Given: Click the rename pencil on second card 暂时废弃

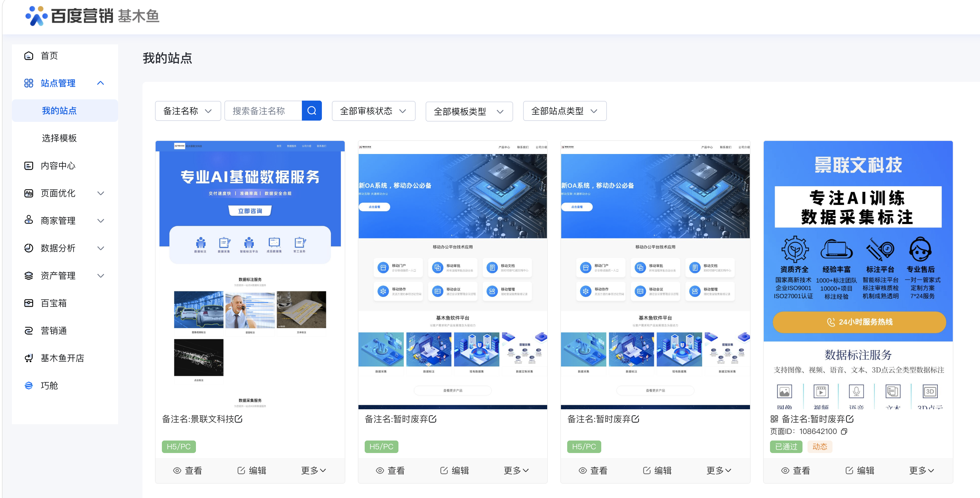Looking at the screenshot, I should tap(432, 419).
